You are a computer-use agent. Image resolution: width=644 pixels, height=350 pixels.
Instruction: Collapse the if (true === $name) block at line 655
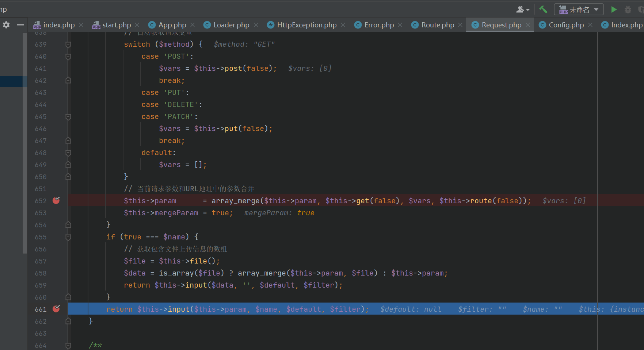click(68, 237)
